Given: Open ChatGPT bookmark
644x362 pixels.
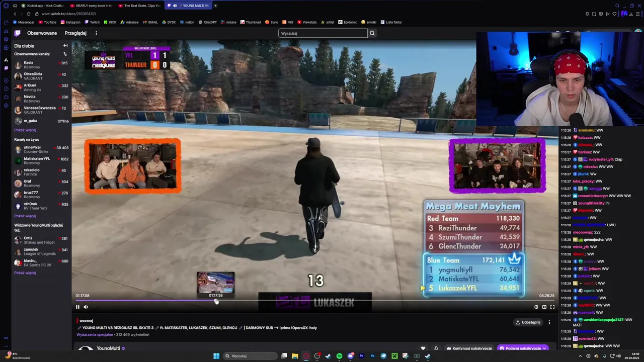Looking at the screenshot, I should coord(207,22).
